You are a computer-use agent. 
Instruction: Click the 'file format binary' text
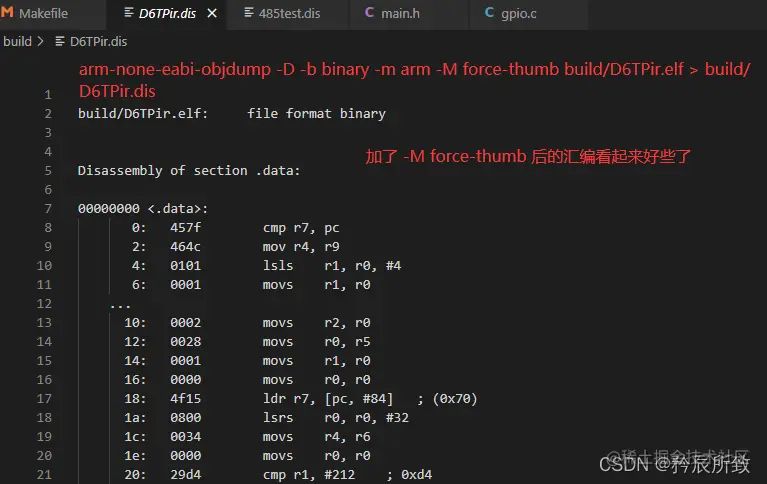point(316,114)
